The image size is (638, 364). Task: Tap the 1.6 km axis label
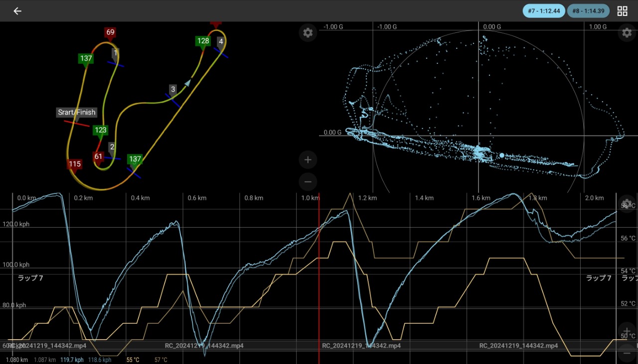[x=481, y=198]
